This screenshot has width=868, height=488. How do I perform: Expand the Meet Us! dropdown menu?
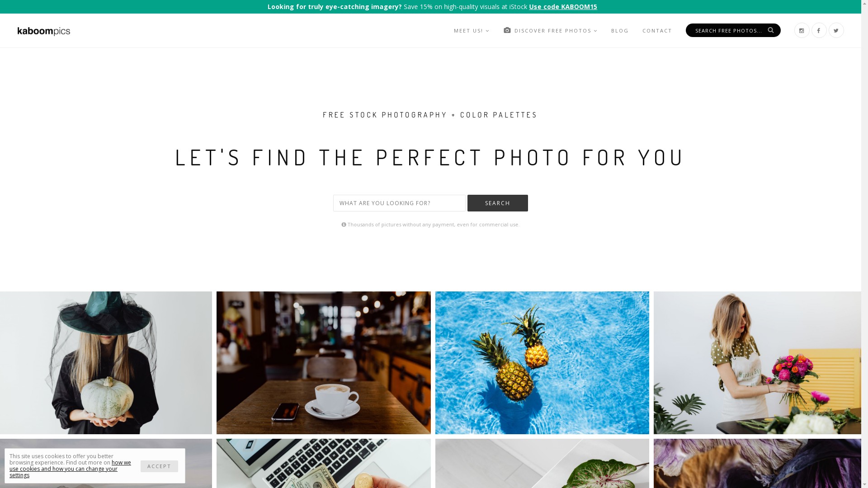[x=472, y=31]
